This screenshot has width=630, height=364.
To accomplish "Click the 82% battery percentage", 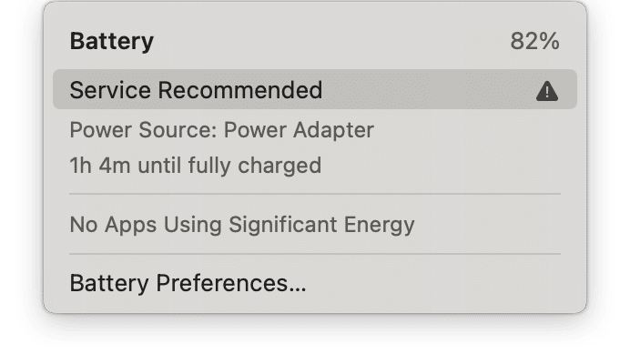I will 535,41.
